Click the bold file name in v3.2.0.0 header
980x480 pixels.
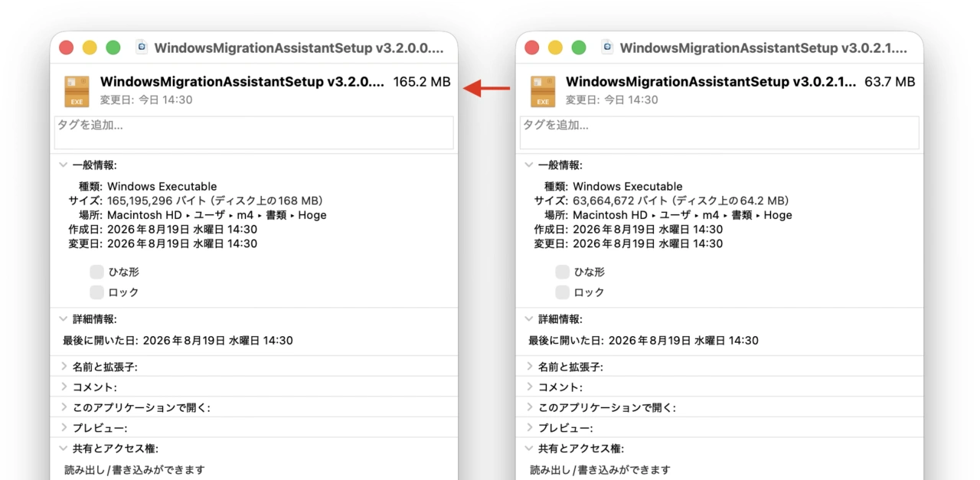pos(242,82)
